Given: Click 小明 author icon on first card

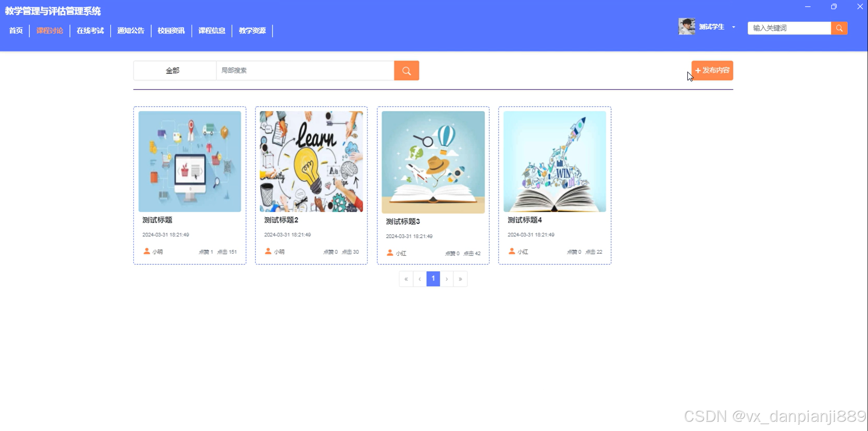Looking at the screenshot, I should click(x=147, y=251).
